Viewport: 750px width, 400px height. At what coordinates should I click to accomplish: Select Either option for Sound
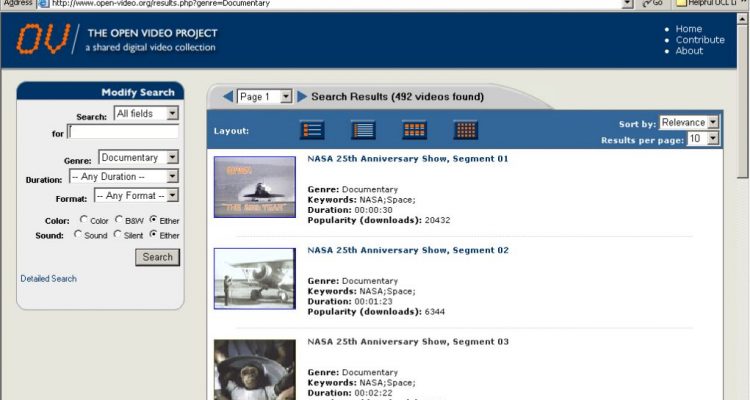tap(153, 234)
